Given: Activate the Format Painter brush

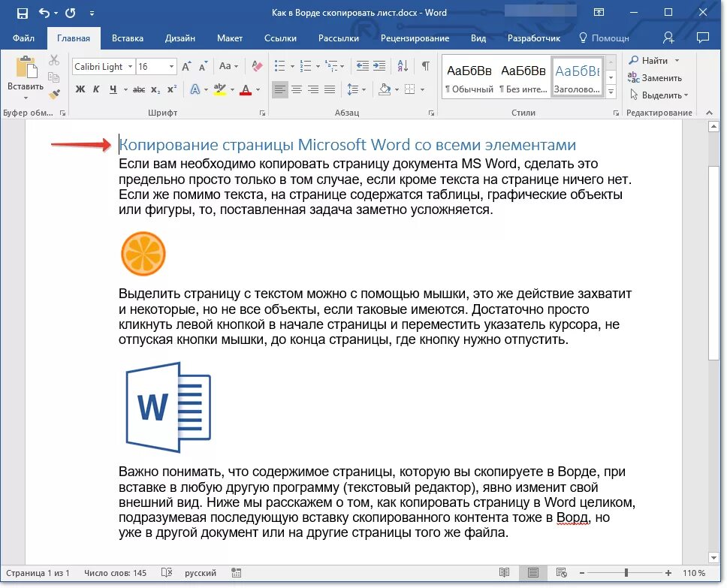Looking at the screenshot, I should tap(54, 94).
